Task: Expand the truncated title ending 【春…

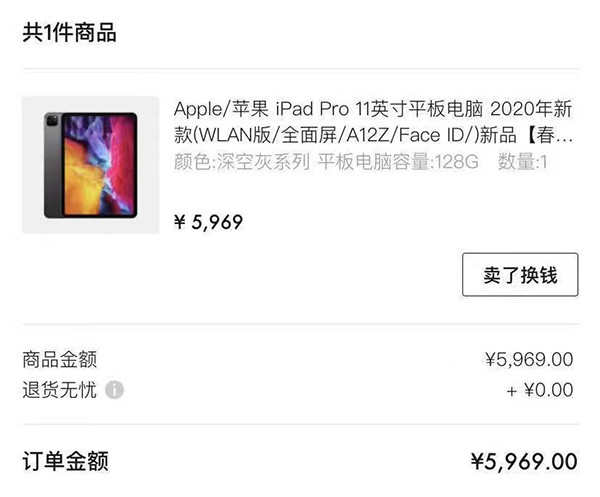Action: pyautogui.click(x=550, y=135)
